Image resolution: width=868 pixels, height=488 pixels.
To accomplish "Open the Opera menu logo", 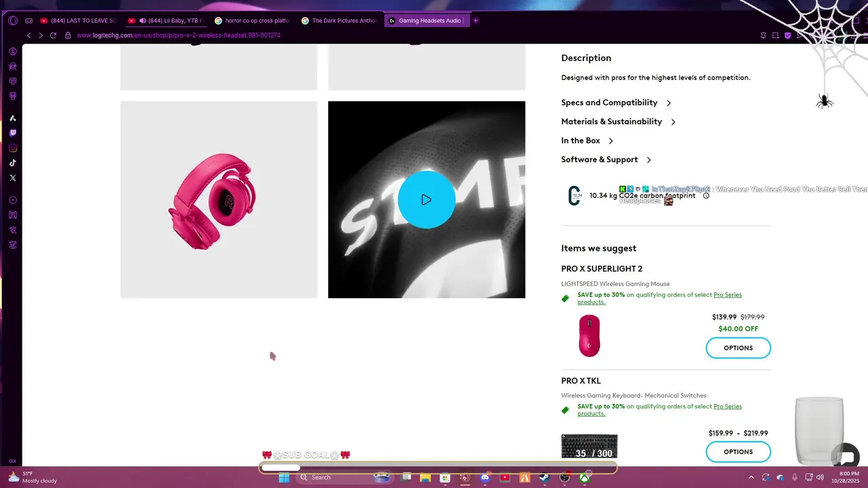I will tap(13, 20).
